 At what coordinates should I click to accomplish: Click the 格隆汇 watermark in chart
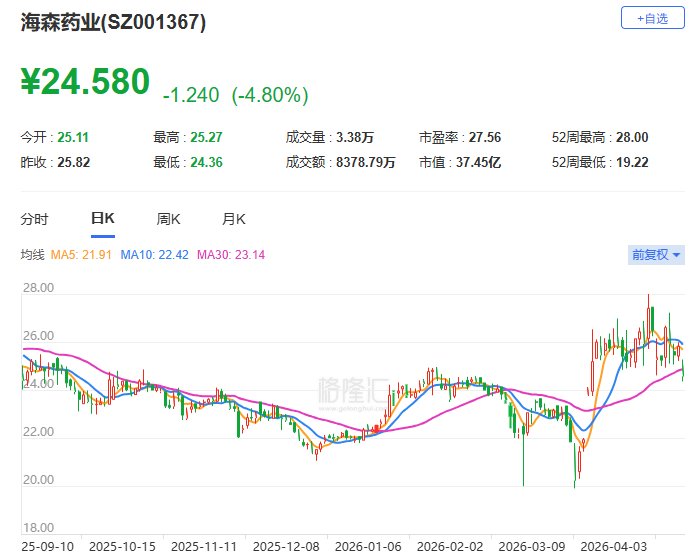tap(353, 390)
